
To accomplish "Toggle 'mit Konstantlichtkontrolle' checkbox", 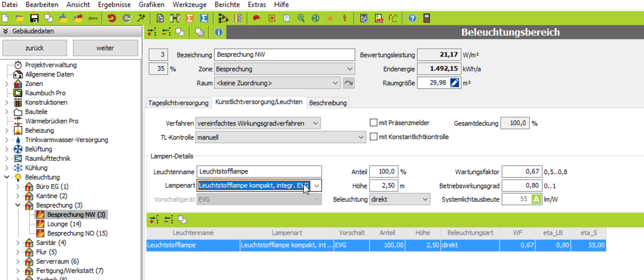I will coord(374,137).
